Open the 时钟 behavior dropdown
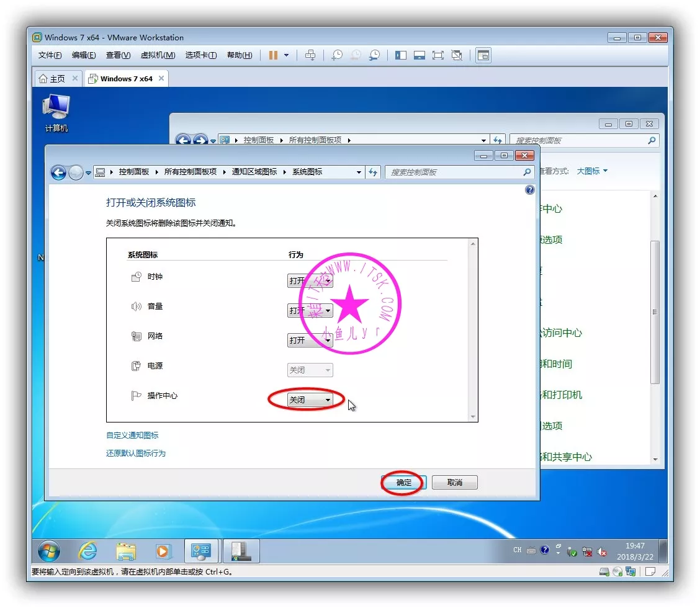 click(x=310, y=281)
